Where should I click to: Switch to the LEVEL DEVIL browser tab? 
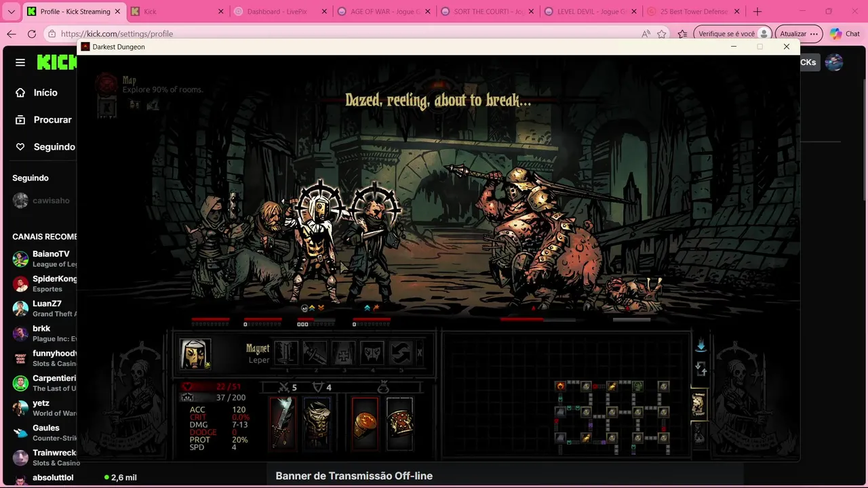[590, 12]
